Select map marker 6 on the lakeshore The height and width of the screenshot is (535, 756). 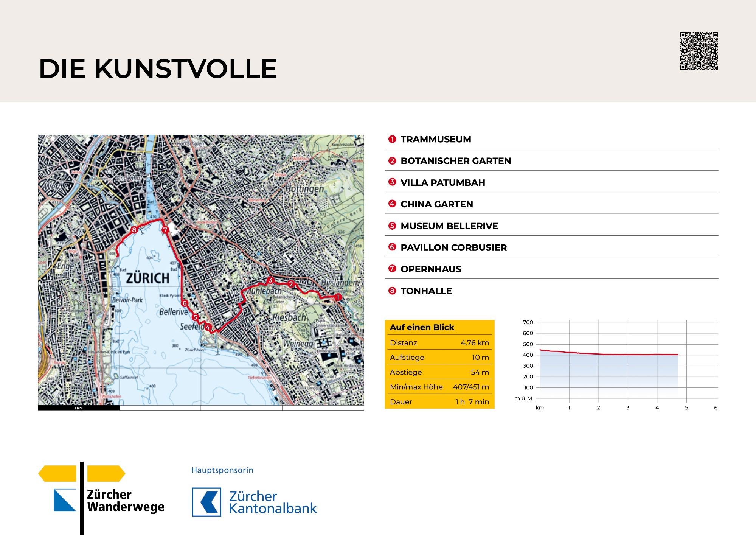(185, 303)
